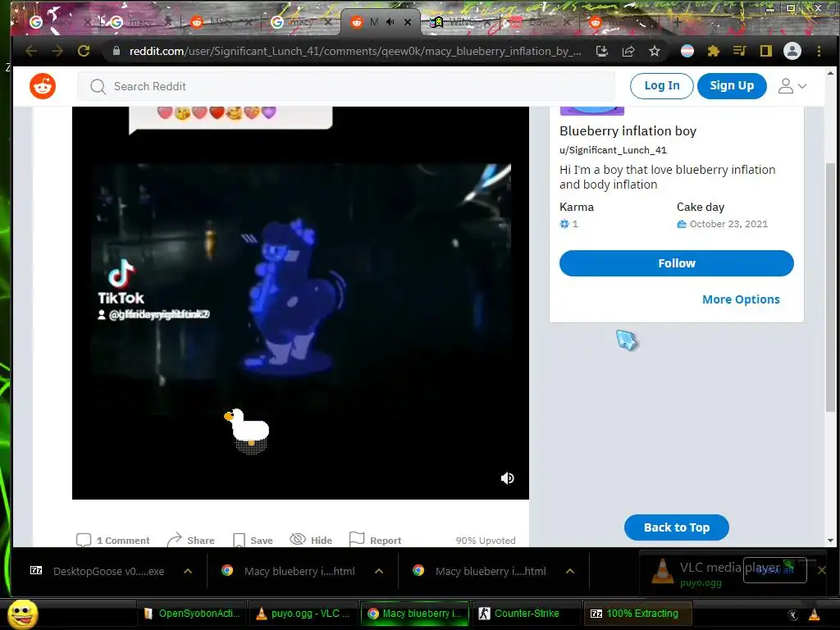Mute the tab via speaker icon
This screenshot has height=630, width=840.
click(390, 22)
